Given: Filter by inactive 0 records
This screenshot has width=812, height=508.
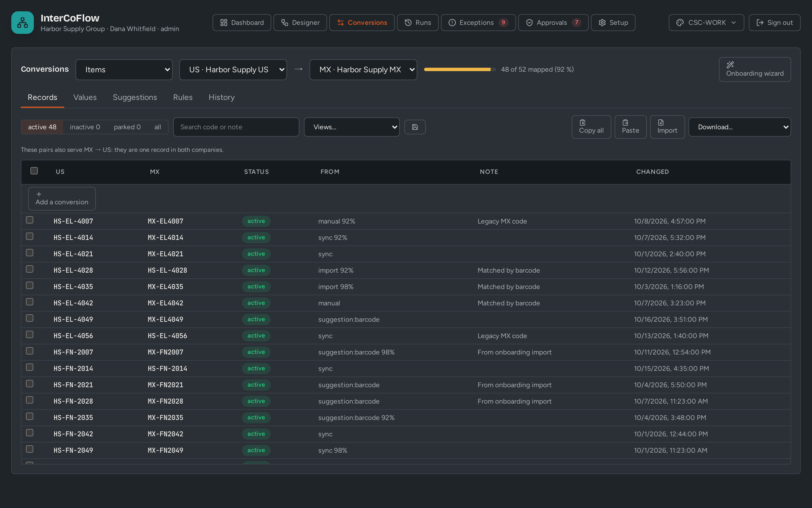Looking at the screenshot, I should 85,127.
